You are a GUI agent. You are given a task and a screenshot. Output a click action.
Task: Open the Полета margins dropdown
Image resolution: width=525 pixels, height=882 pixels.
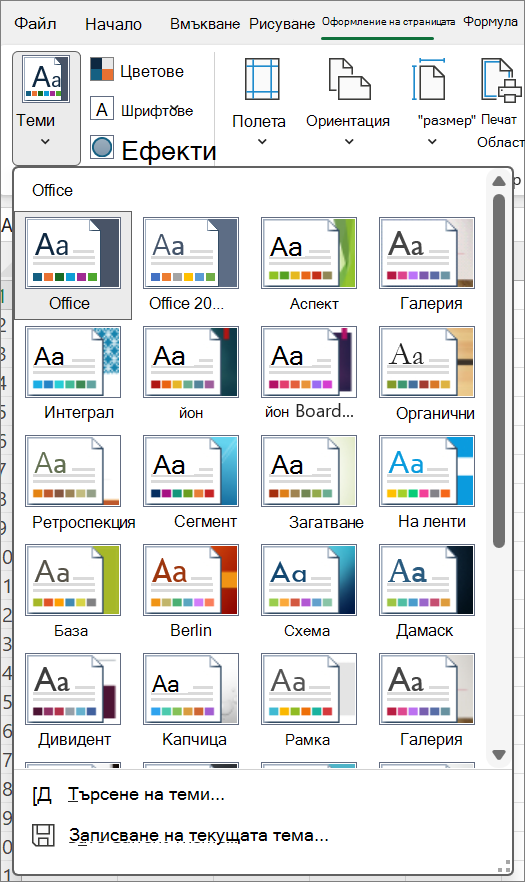click(259, 103)
